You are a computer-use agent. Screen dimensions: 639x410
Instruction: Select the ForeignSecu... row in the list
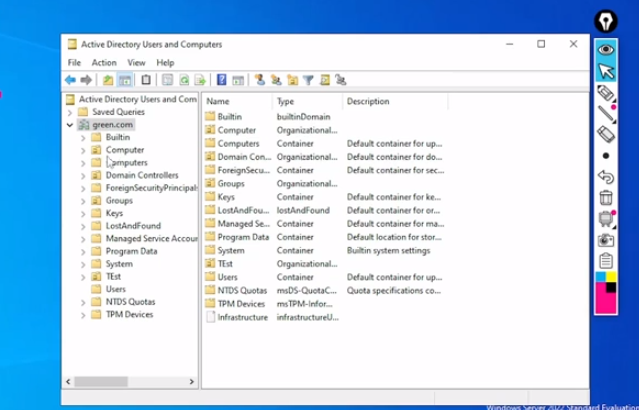coord(244,170)
